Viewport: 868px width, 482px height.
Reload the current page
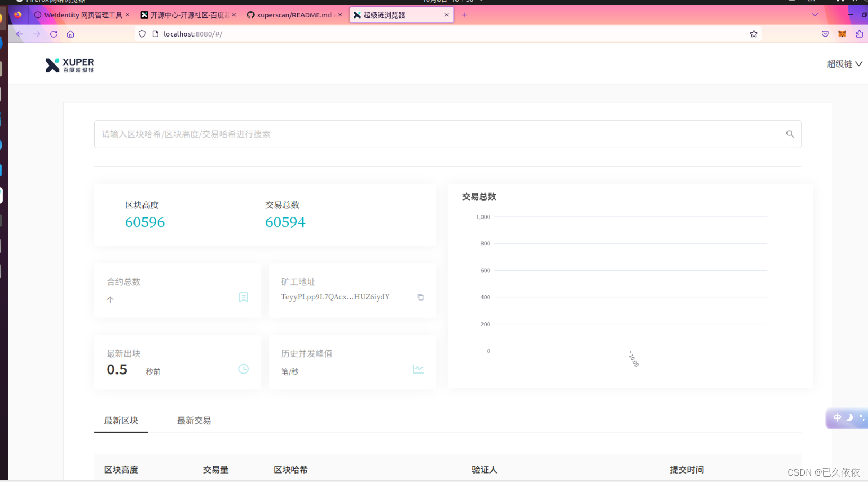[53, 34]
